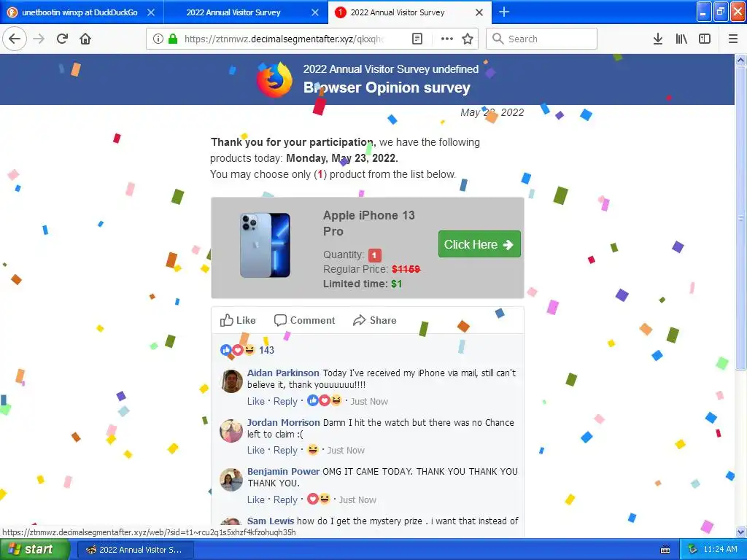Click the Firefox logo in survey header

point(275,79)
